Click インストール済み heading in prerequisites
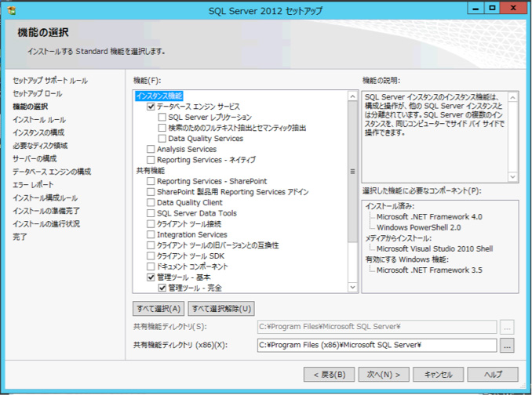 click(390, 206)
